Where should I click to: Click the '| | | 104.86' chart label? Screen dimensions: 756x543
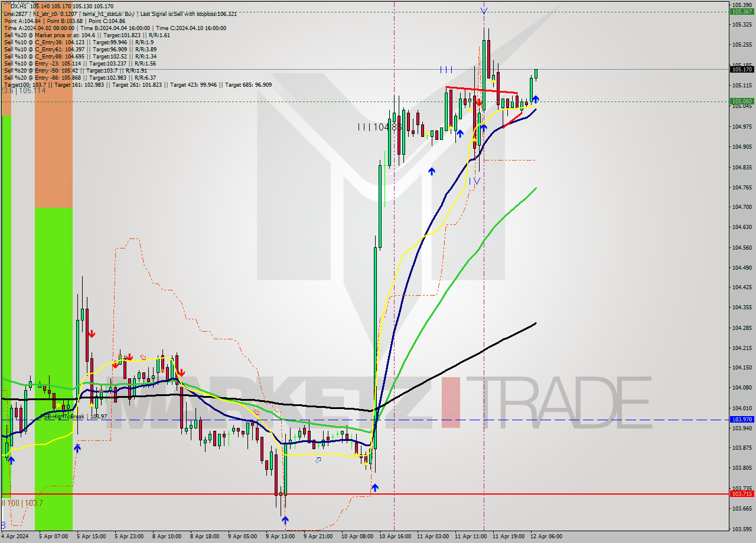380,126
